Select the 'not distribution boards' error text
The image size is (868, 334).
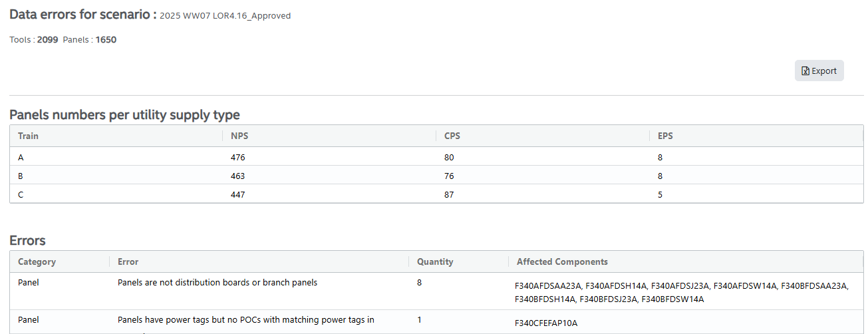pyautogui.click(x=217, y=283)
